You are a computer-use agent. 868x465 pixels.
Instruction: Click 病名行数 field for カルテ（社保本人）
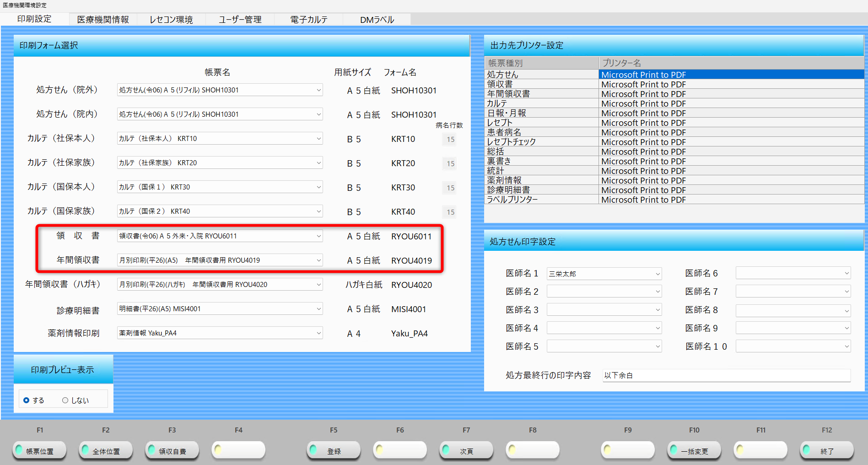(450, 139)
